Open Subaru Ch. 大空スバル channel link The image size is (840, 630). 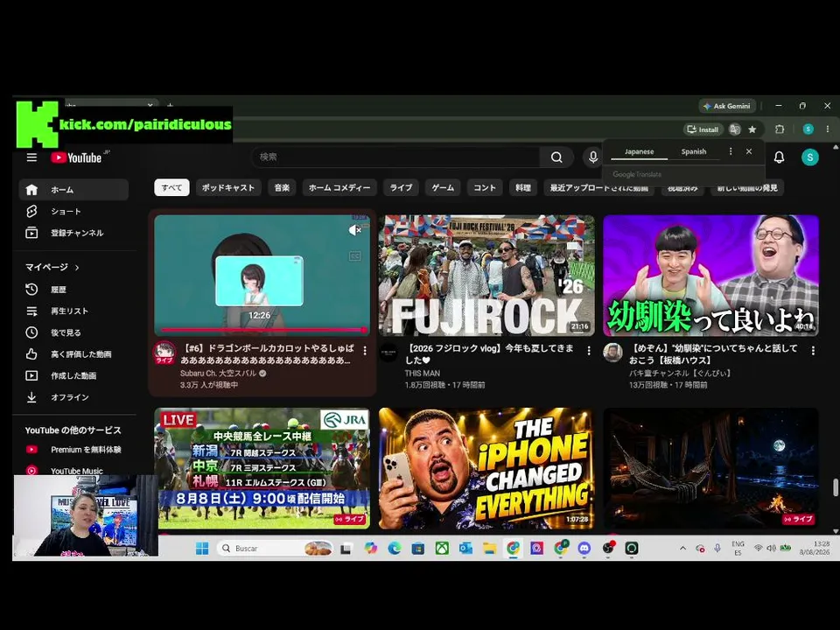[x=219, y=374]
